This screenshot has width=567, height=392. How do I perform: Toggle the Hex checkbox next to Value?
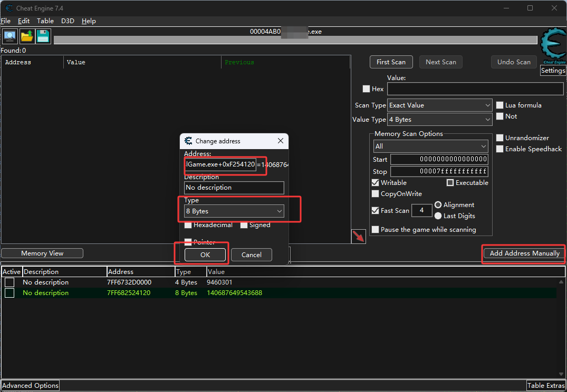coord(366,89)
